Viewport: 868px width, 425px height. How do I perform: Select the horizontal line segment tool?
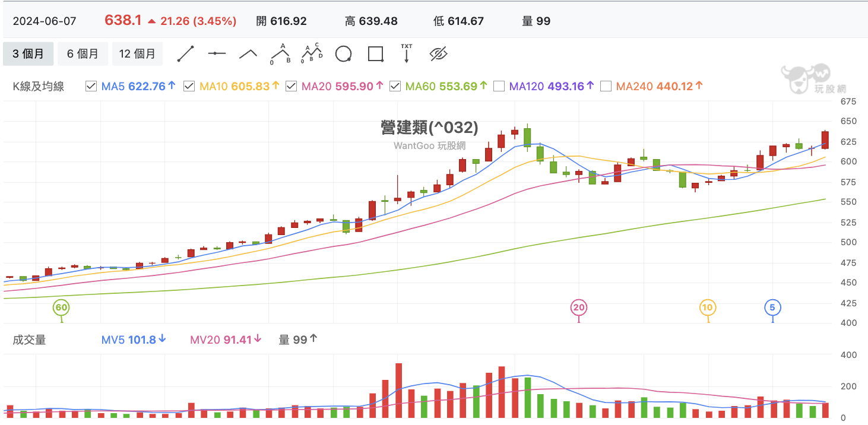tap(217, 54)
